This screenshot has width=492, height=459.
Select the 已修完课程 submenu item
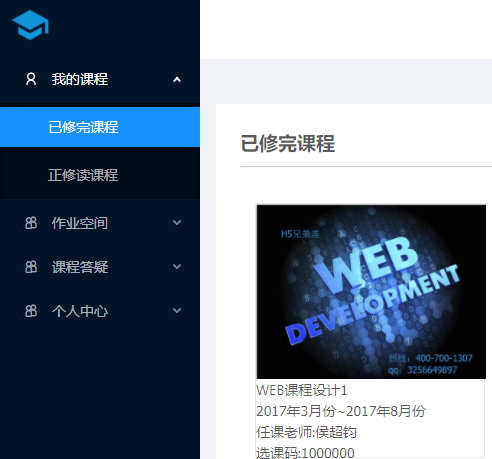100,127
